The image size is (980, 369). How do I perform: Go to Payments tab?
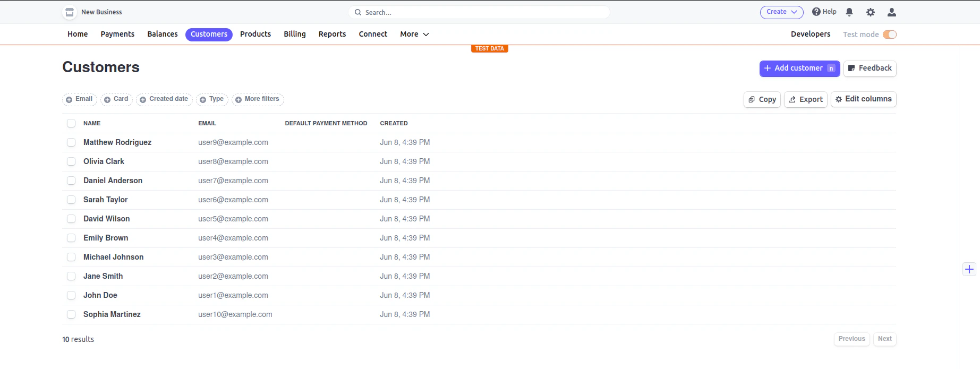pos(117,34)
